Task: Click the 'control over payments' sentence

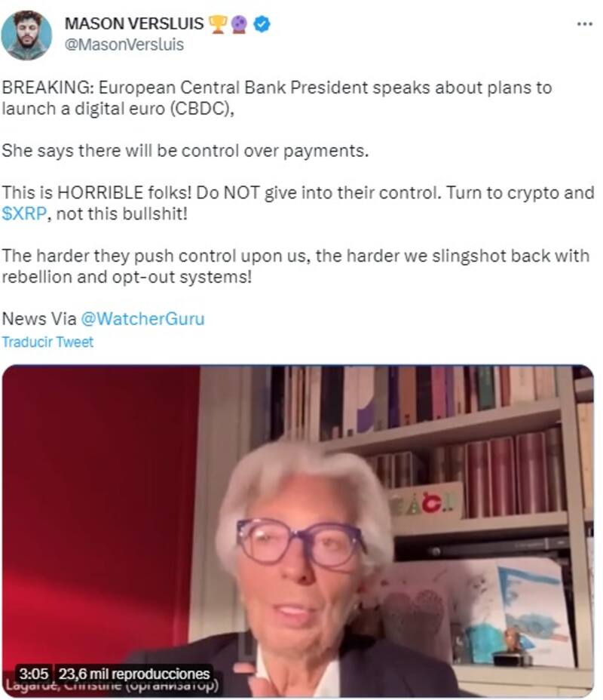Action: pos(185,151)
